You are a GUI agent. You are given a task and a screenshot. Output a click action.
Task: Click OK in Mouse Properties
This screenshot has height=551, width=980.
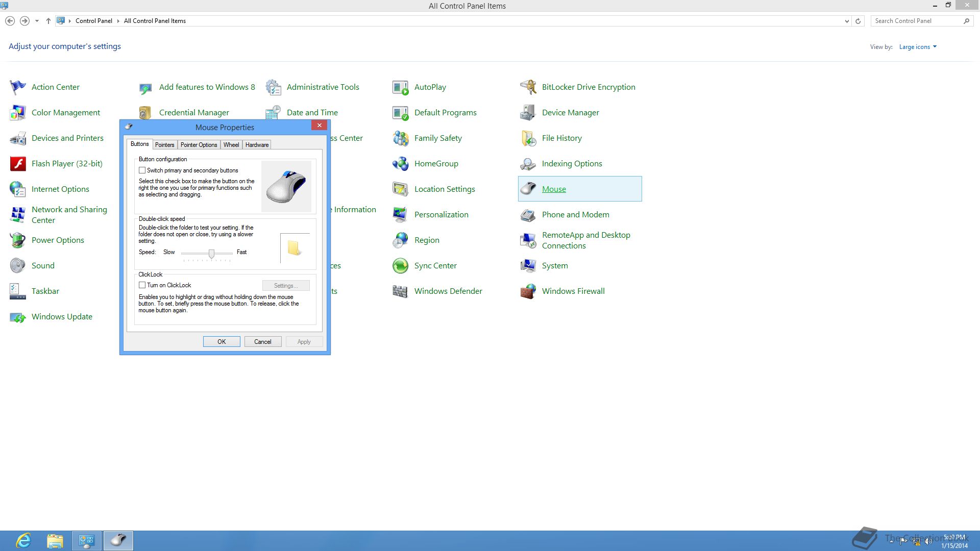[x=222, y=342]
